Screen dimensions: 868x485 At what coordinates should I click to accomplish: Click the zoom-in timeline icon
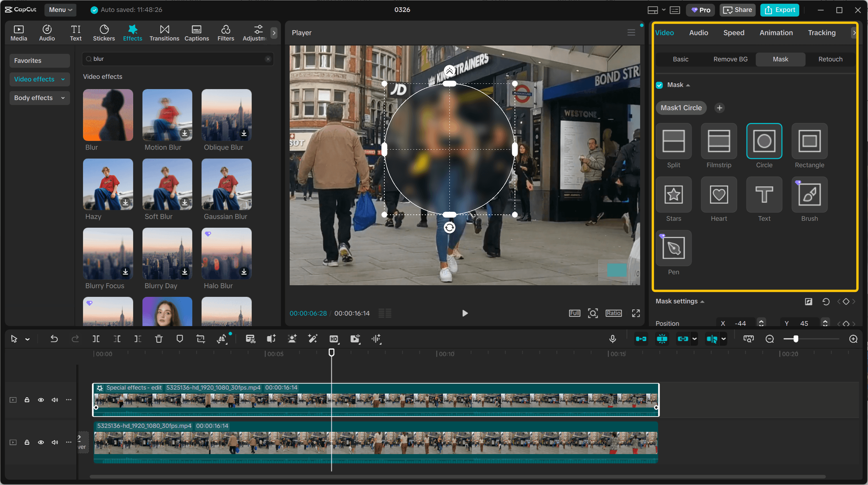click(853, 339)
